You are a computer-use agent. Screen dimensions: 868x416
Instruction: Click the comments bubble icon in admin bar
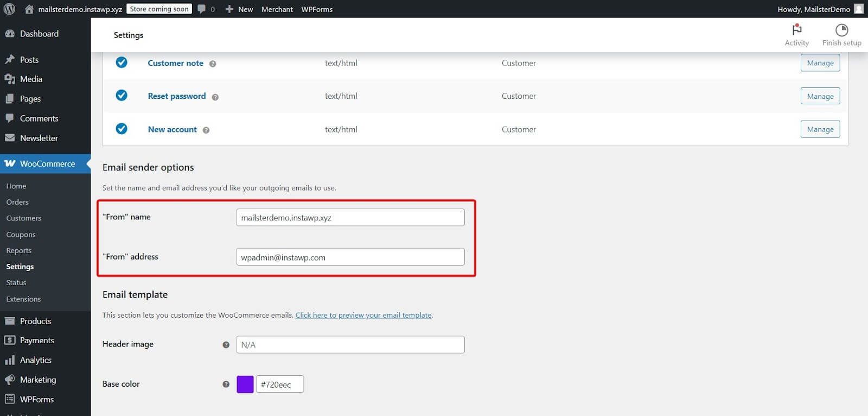(x=202, y=9)
